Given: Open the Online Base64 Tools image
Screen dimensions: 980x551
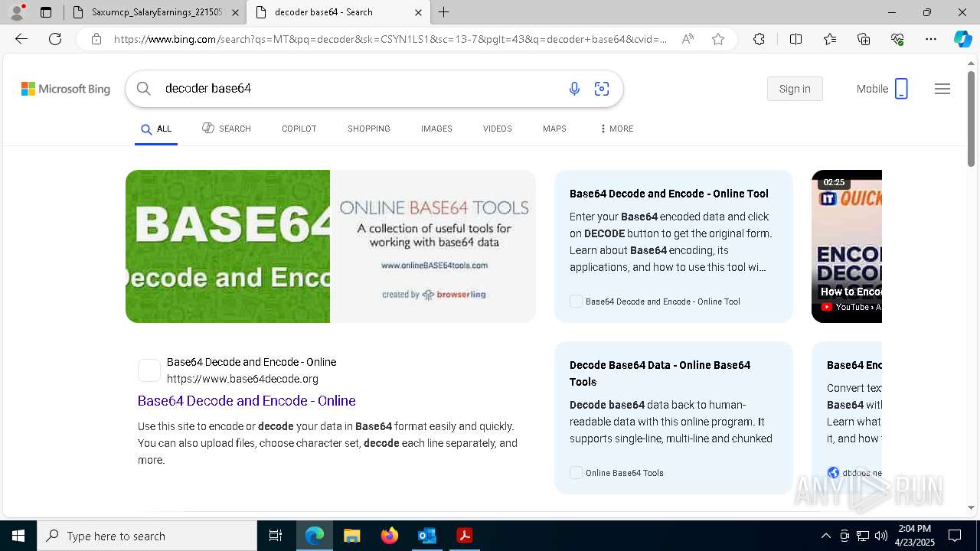Looking at the screenshot, I should (x=433, y=246).
